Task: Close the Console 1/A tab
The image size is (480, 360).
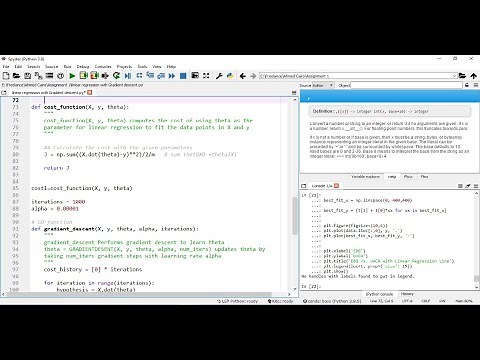Action: pyautogui.click(x=336, y=186)
